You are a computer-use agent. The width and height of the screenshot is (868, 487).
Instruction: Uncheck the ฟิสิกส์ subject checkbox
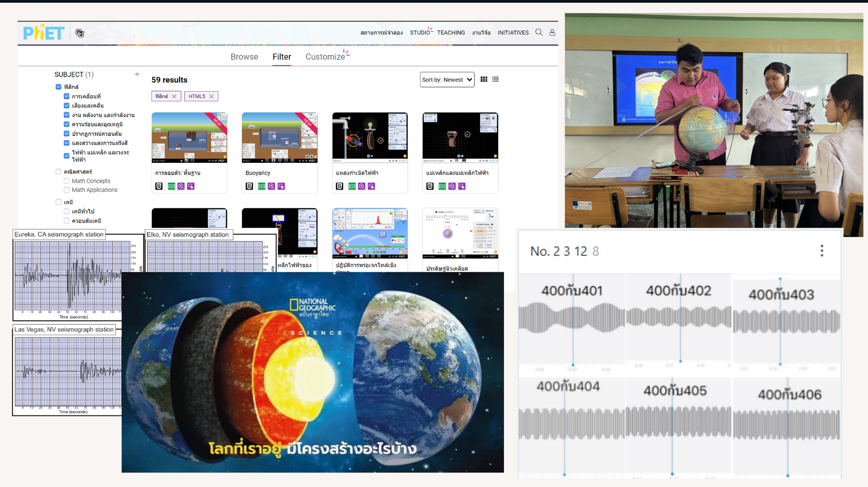[x=58, y=87]
